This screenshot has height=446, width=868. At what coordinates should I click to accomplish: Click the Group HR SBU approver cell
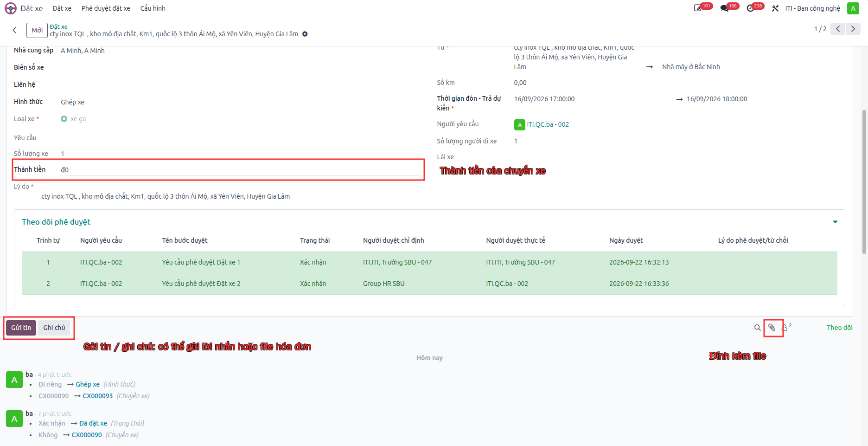coord(384,284)
